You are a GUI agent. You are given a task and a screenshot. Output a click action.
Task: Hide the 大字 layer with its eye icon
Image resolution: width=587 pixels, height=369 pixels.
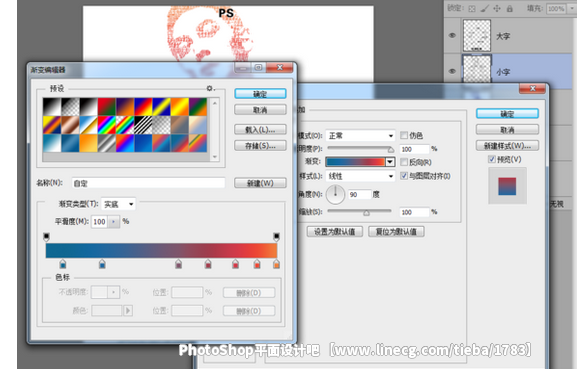tap(452, 36)
